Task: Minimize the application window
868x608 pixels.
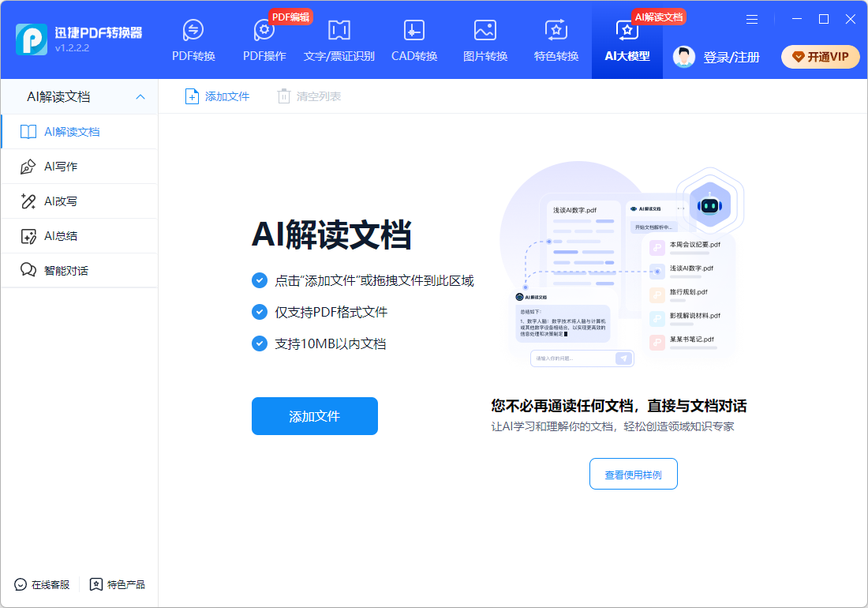Action: [x=797, y=19]
